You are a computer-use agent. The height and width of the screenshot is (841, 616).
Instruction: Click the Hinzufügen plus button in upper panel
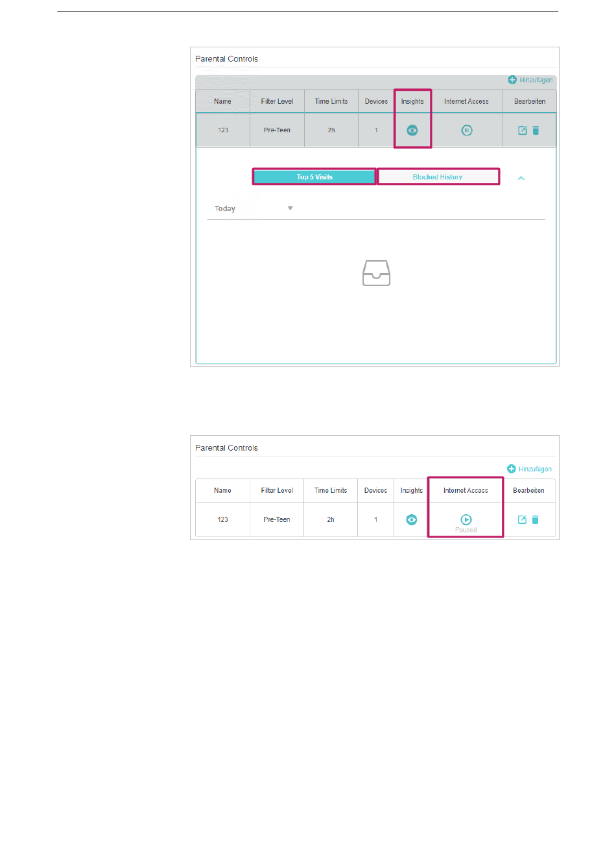tap(512, 80)
